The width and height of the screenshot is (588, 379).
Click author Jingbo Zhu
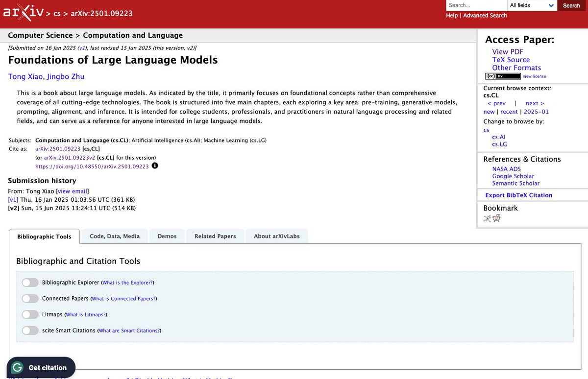click(65, 76)
